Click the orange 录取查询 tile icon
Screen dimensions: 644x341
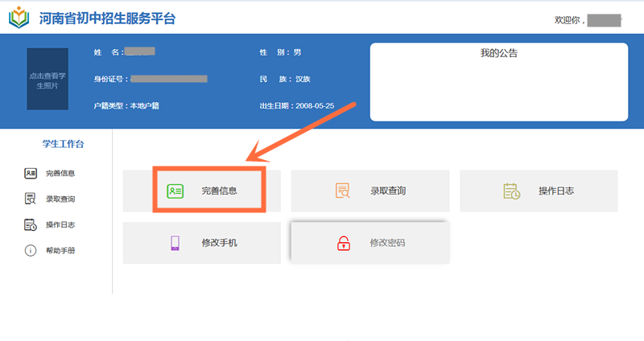(343, 191)
